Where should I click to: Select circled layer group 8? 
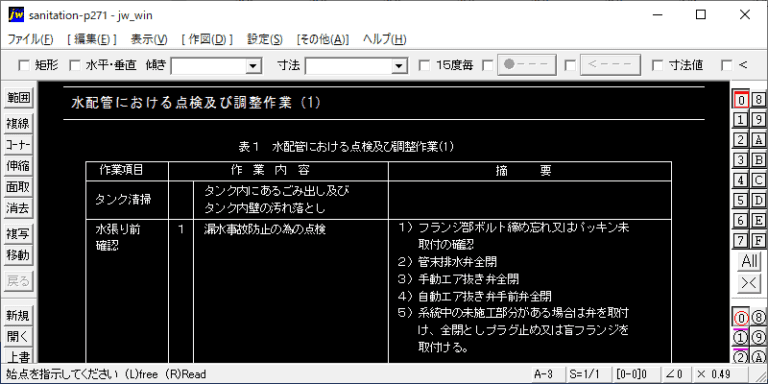758,318
